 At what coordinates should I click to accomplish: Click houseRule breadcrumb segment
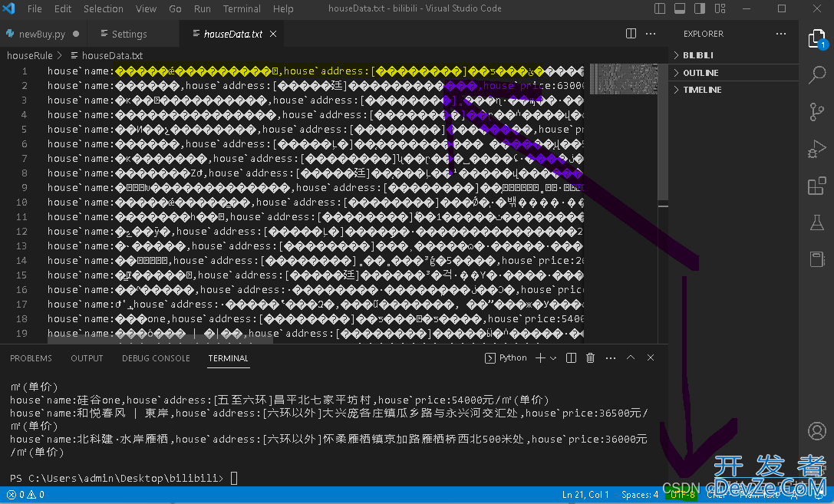coord(30,55)
